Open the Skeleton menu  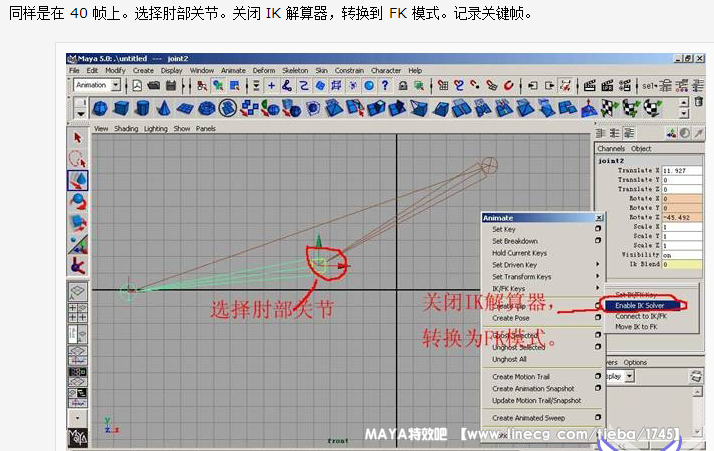pos(295,71)
